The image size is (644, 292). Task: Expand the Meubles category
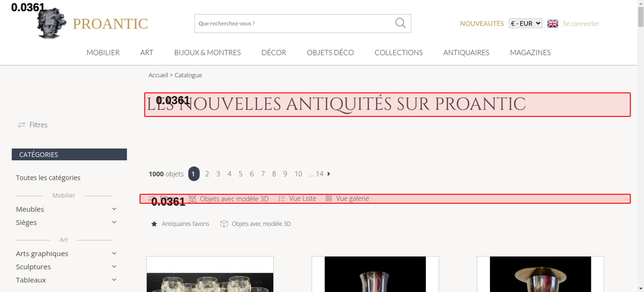pos(114,209)
